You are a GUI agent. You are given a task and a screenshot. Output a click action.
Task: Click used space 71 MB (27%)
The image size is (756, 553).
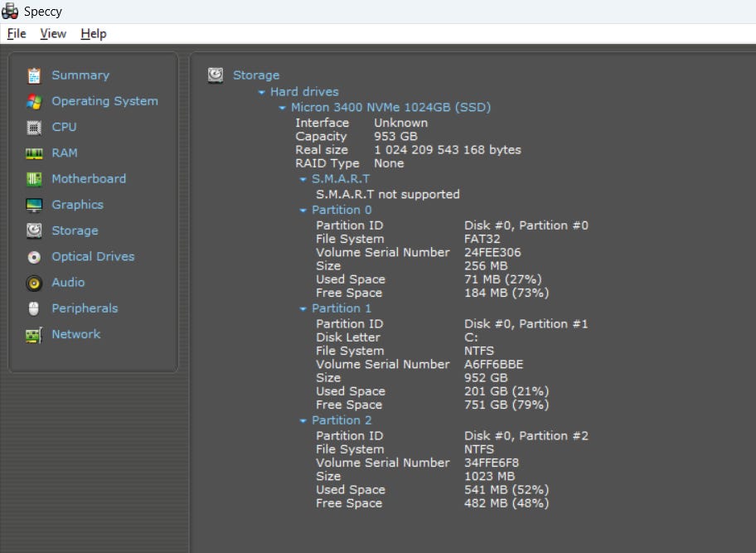[503, 279]
